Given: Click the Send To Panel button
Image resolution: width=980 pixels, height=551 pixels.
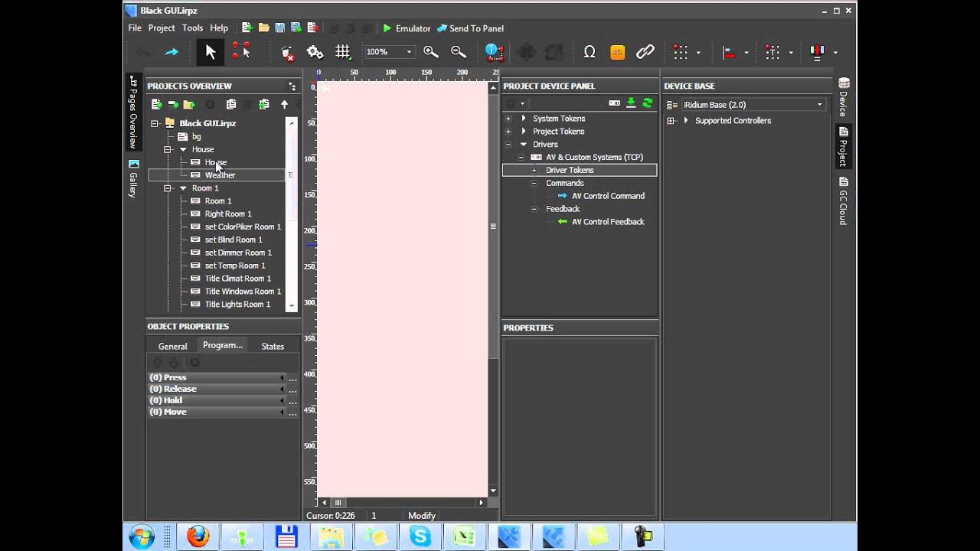Looking at the screenshot, I should (470, 28).
